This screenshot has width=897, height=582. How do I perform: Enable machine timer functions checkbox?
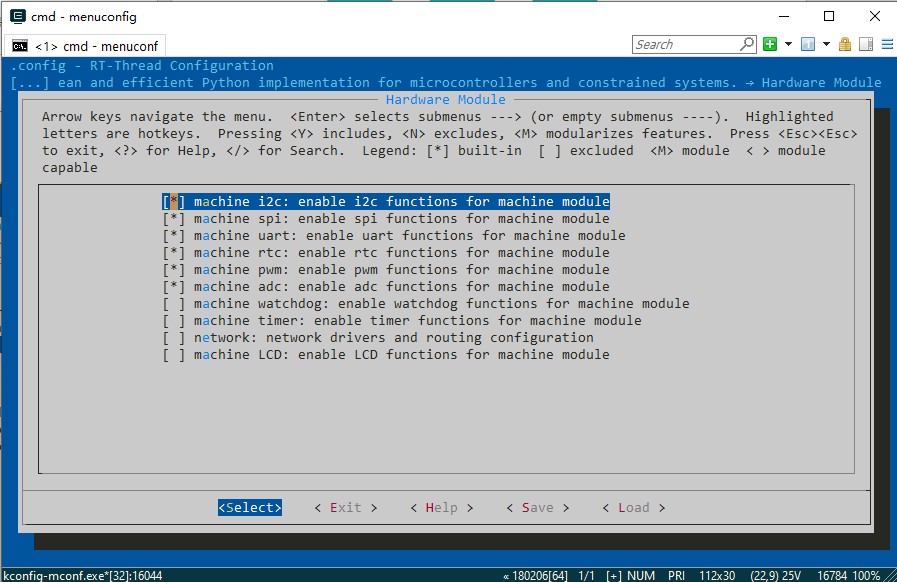[x=174, y=320]
